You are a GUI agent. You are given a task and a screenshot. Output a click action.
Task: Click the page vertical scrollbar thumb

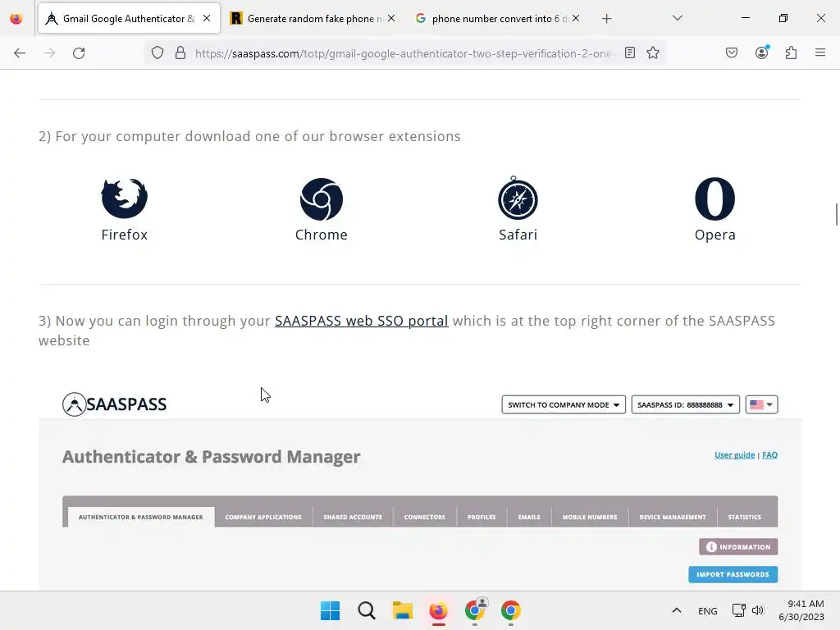click(x=836, y=215)
